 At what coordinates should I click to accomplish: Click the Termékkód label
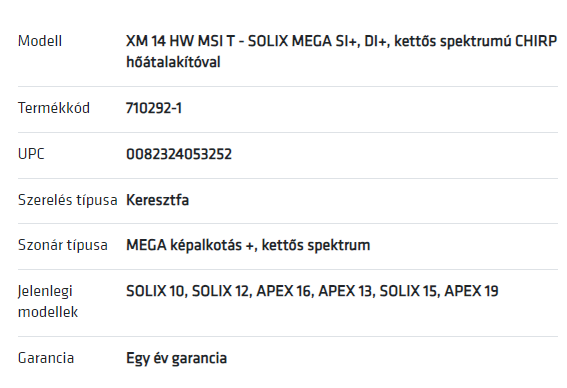[x=54, y=108]
